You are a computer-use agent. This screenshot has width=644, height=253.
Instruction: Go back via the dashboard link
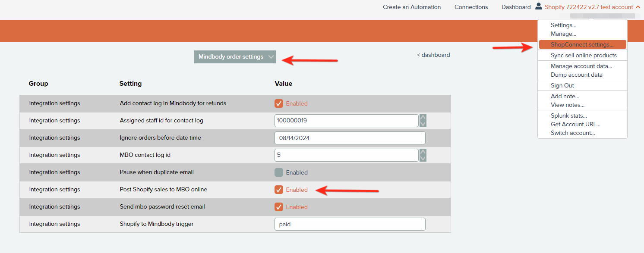point(433,55)
